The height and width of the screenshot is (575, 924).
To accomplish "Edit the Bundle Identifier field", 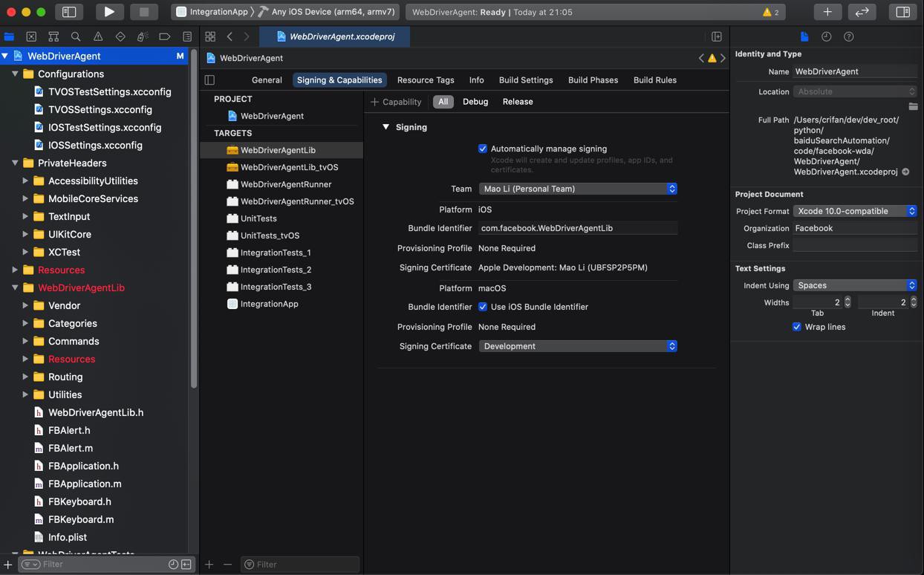I will 578,228.
